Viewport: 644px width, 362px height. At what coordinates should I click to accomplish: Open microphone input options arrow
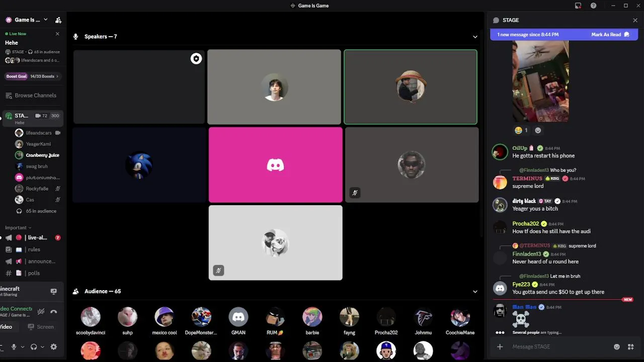pyautogui.click(x=22, y=347)
